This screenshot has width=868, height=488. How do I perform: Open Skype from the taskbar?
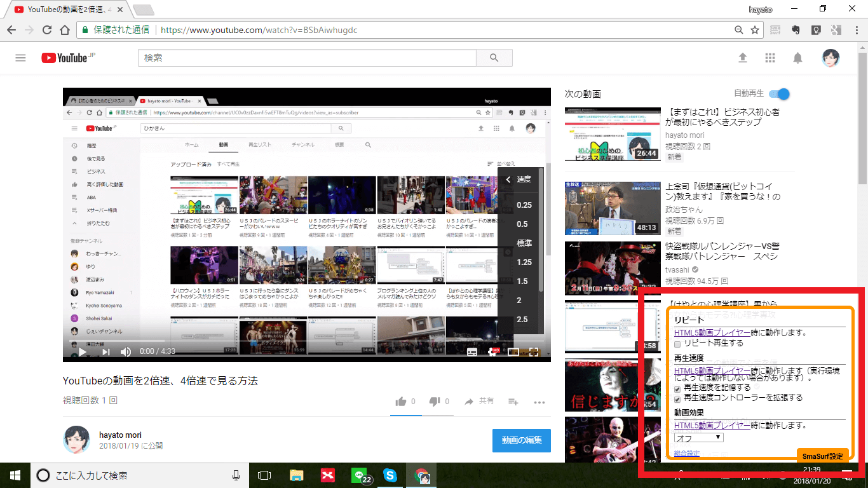[x=390, y=475]
